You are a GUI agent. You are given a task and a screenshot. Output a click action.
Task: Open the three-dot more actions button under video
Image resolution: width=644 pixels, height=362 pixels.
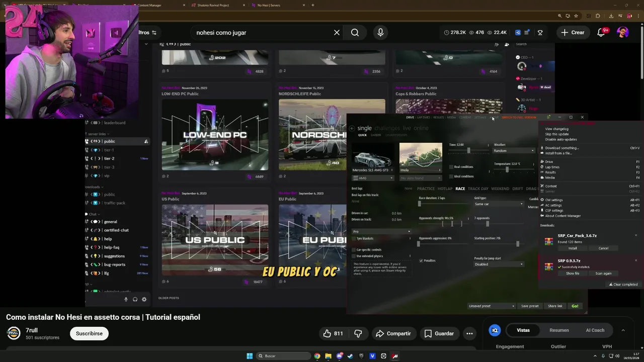point(469,333)
